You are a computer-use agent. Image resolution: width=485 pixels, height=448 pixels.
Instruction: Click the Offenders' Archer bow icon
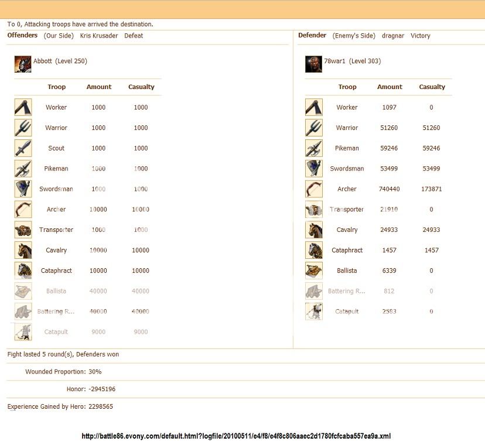point(23,209)
